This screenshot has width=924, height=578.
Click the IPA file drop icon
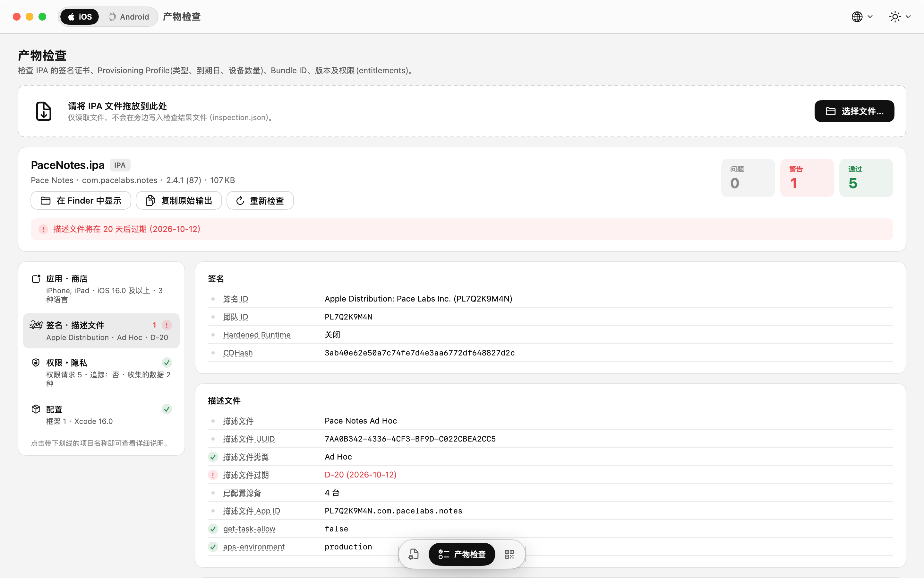tap(44, 111)
